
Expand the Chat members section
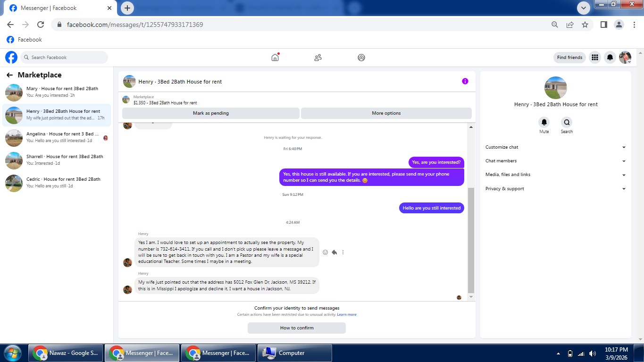(556, 161)
